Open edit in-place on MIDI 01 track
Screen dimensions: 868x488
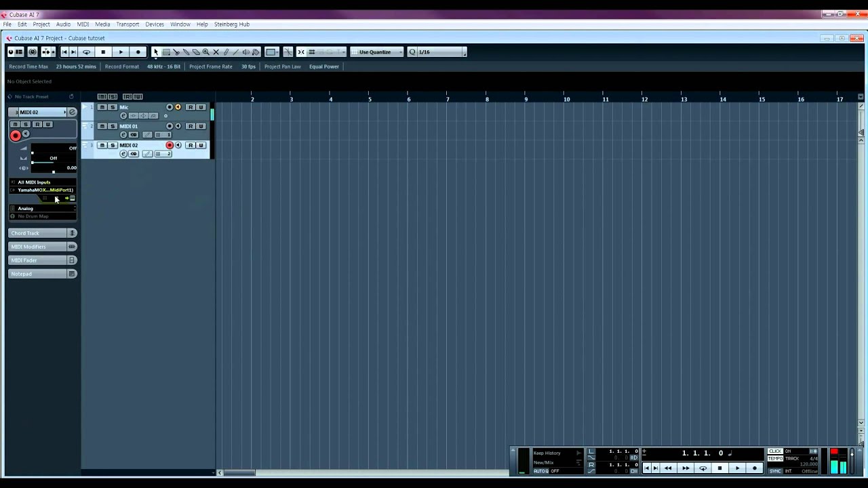click(x=147, y=135)
